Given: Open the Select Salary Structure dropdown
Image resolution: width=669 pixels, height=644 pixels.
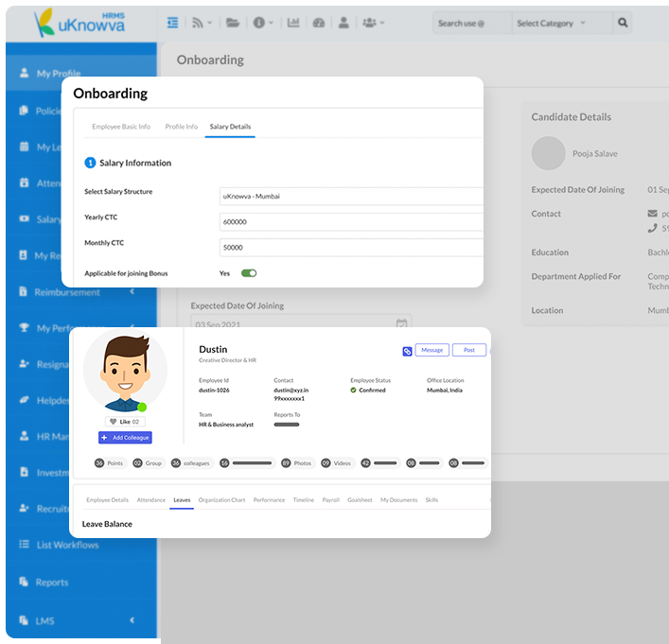Looking at the screenshot, I should point(350,196).
